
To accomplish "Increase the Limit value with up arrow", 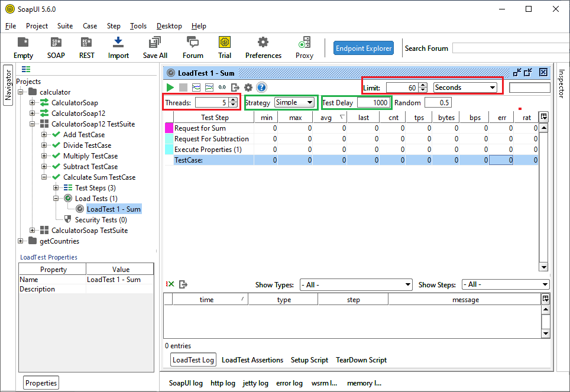I will [423, 85].
